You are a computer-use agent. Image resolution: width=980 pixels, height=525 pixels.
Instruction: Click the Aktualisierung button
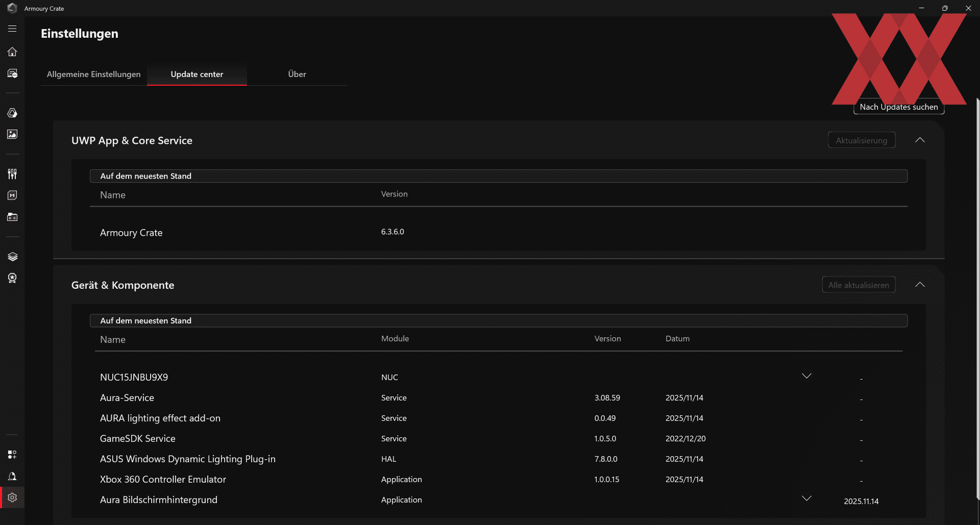862,140
